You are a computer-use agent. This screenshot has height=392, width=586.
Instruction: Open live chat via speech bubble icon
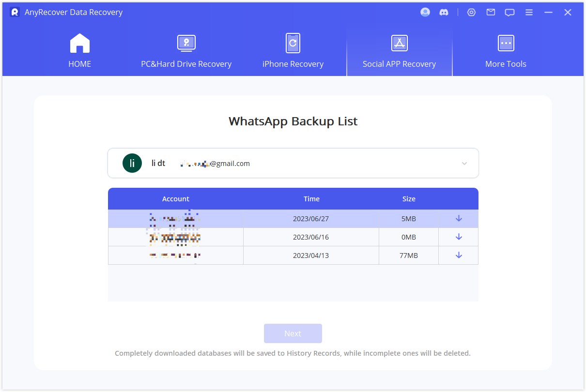point(509,12)
